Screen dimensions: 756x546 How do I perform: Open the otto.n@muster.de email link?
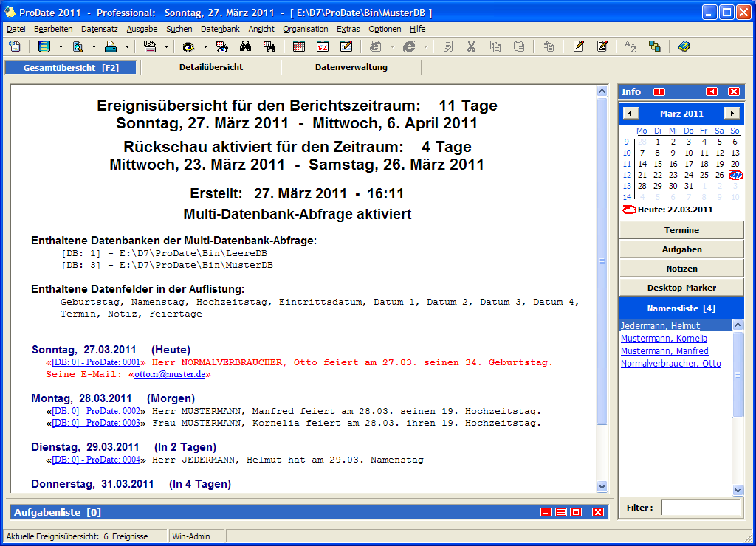click(x=171, y=375)
